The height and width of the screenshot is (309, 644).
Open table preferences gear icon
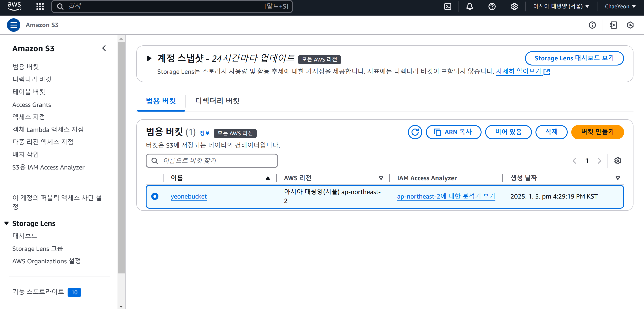pos(618,161)
